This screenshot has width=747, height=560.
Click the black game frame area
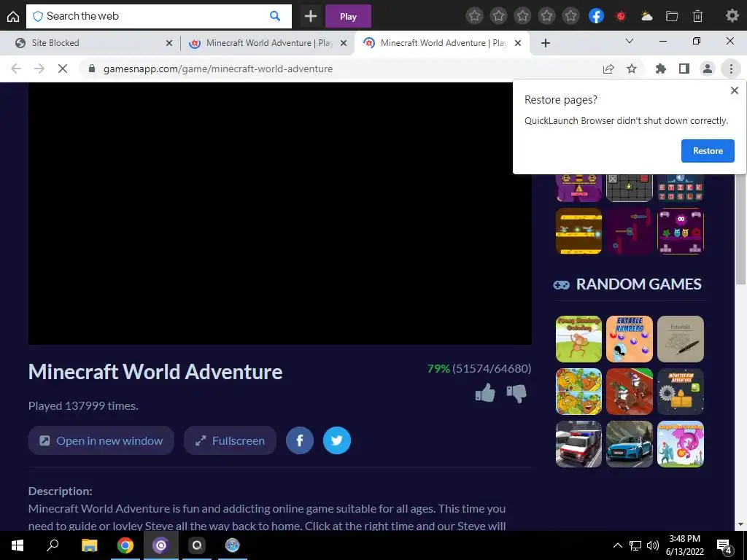[279, 214]
